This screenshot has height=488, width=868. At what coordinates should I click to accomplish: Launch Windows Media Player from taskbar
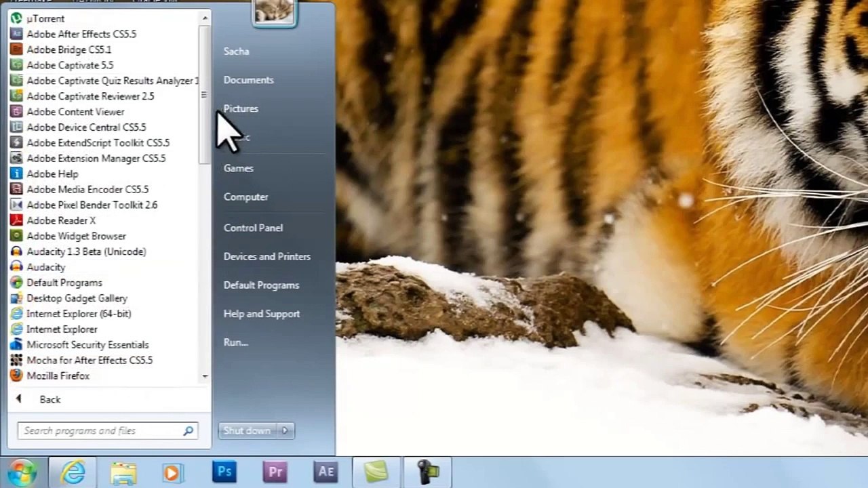coord(174,472)
